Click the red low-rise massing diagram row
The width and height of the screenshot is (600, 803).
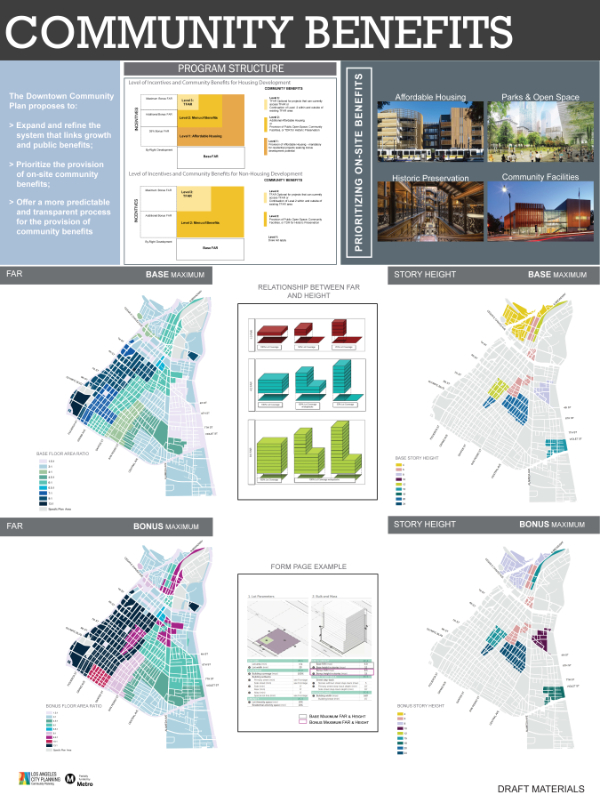[x=307, y=335]
